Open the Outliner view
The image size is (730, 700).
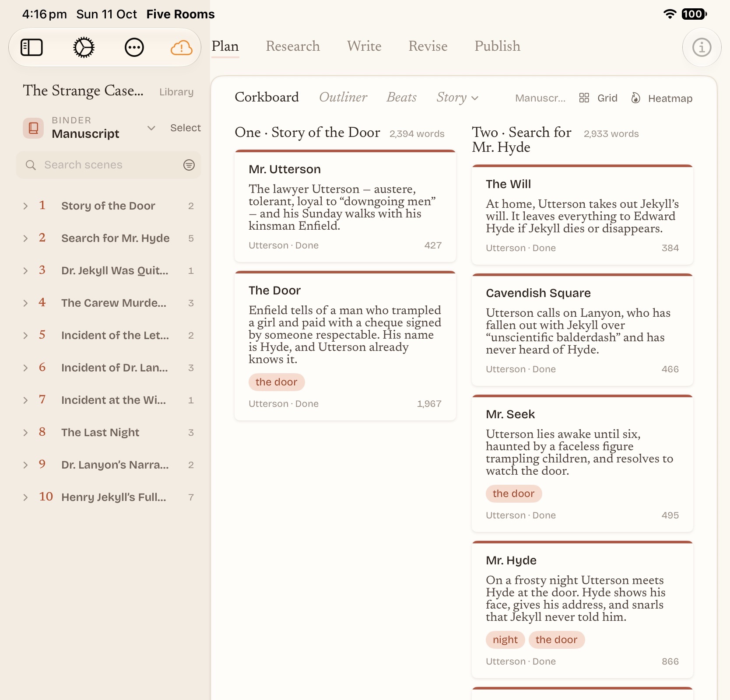pos(343,97)
